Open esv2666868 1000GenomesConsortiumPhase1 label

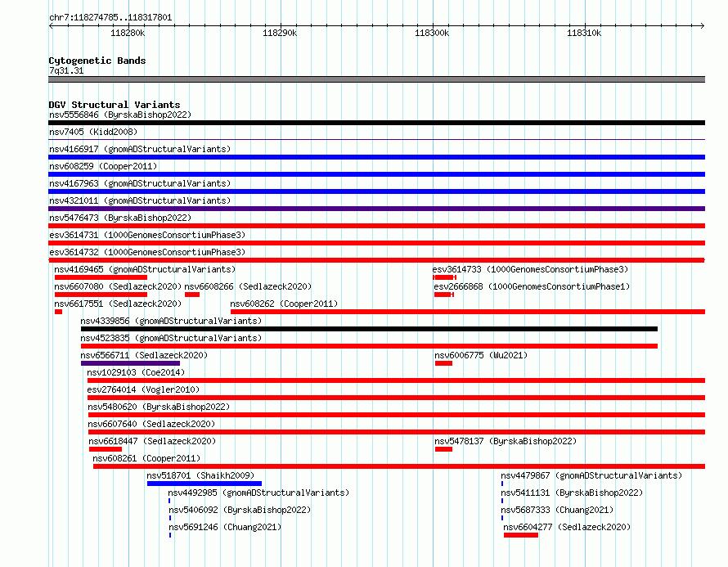tap(532, 286)
